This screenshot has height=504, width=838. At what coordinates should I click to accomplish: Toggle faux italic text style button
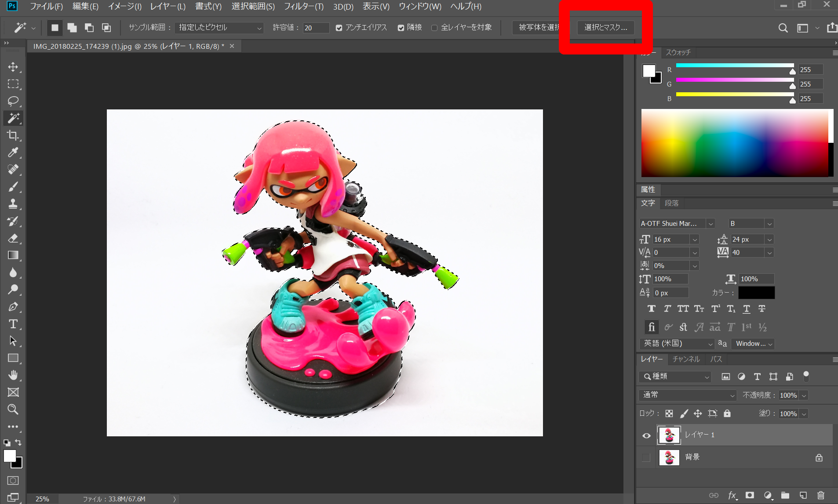pyautogui.click(x=667, y=309)
